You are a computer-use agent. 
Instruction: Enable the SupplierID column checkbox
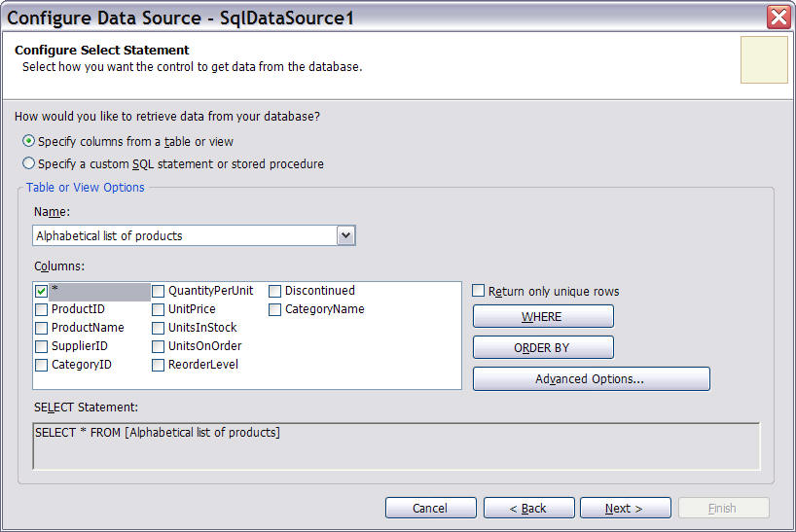pyautogui.click(x=42, y=346)
